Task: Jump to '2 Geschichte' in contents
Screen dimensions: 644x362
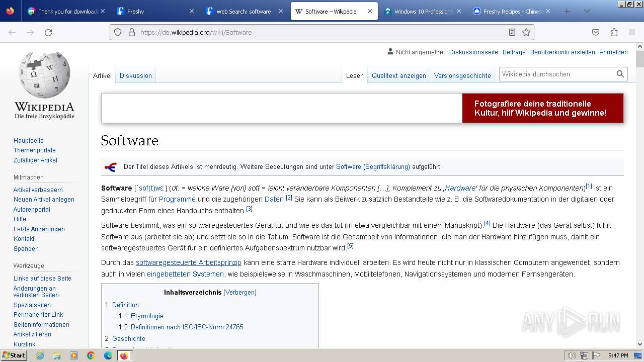Action: coord(125,338)
